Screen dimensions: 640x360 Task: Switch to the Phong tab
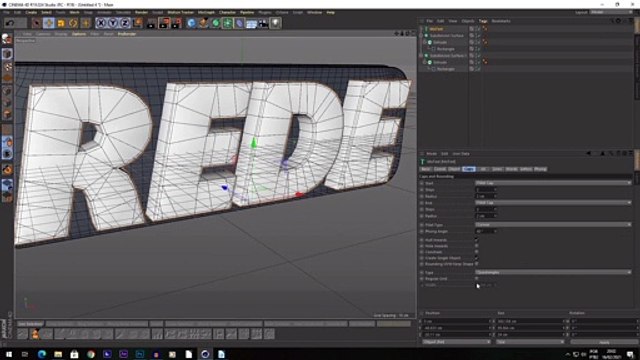click(540, 169)
